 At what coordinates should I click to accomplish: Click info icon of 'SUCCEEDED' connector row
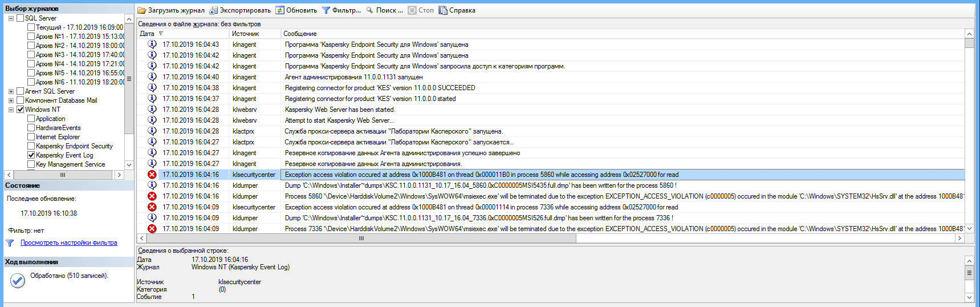152,87
